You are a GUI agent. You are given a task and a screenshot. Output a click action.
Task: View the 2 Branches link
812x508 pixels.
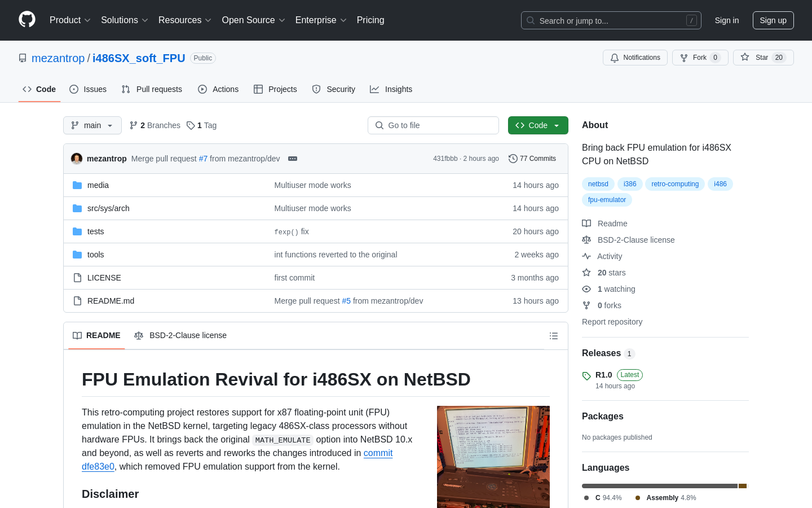coord(155,125)
